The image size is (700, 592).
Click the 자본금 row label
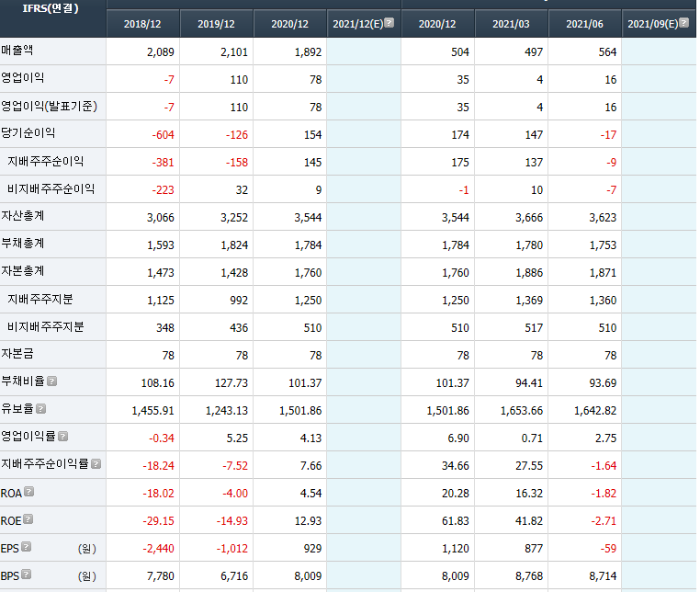pyautogui.click(x=17, y=354)
